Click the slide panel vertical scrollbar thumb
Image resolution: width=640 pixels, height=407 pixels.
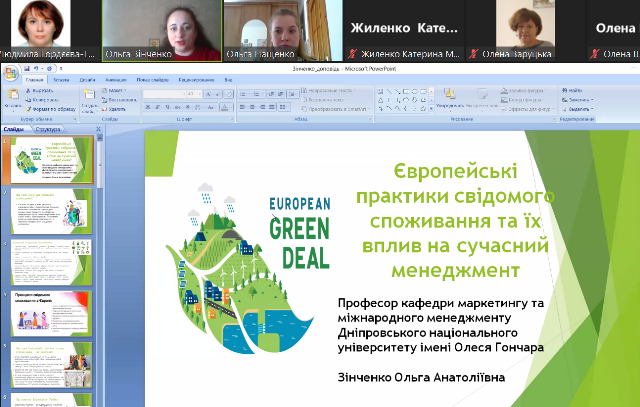(100, 164)
